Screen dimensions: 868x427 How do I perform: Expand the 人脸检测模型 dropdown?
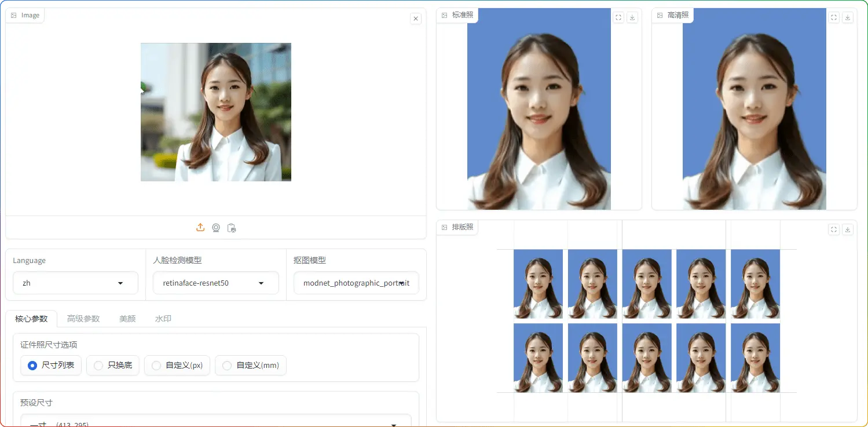tap(215, 283)
